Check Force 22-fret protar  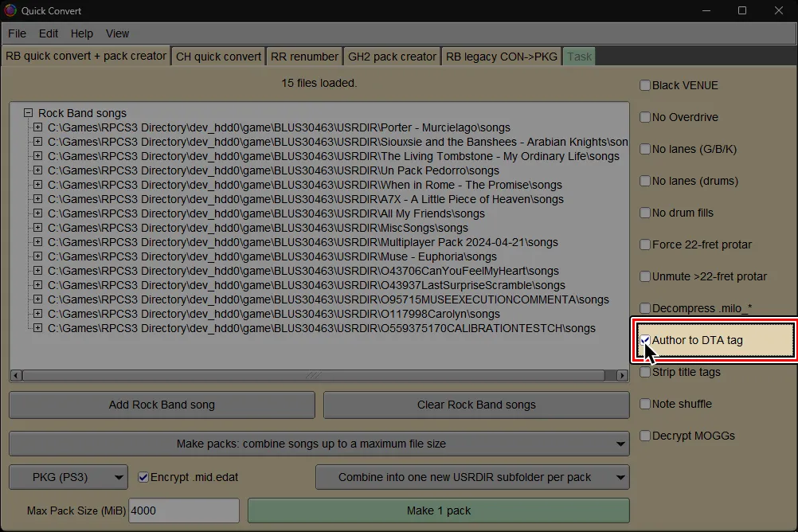(x=644, y=244)
